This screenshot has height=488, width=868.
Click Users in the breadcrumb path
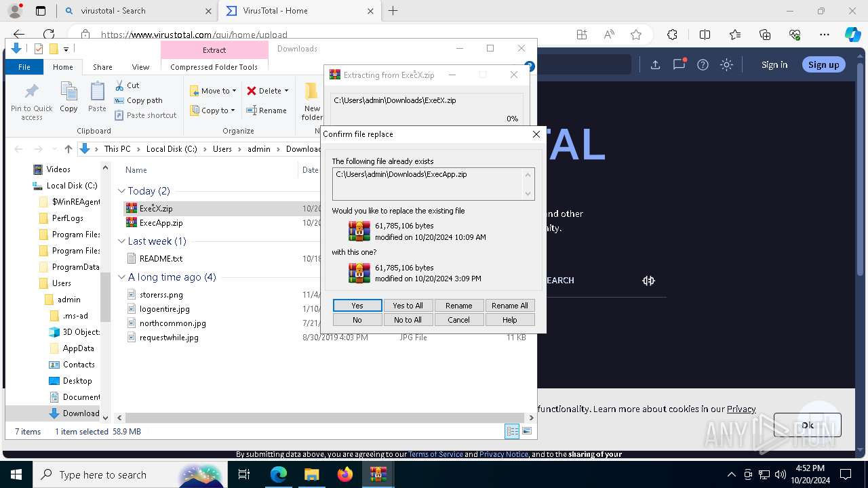point(222,149)
